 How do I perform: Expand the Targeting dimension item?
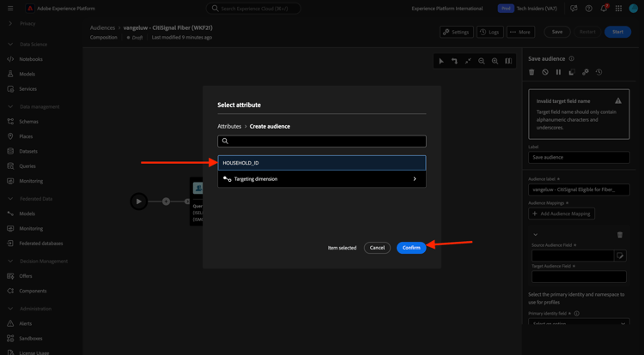click(x=322, y=179)
